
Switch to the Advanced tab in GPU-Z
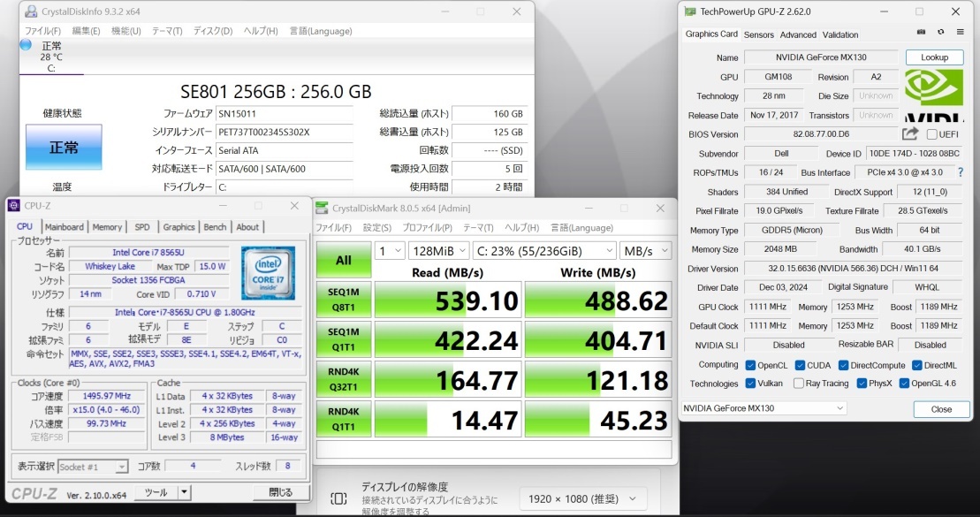(798, 35)
